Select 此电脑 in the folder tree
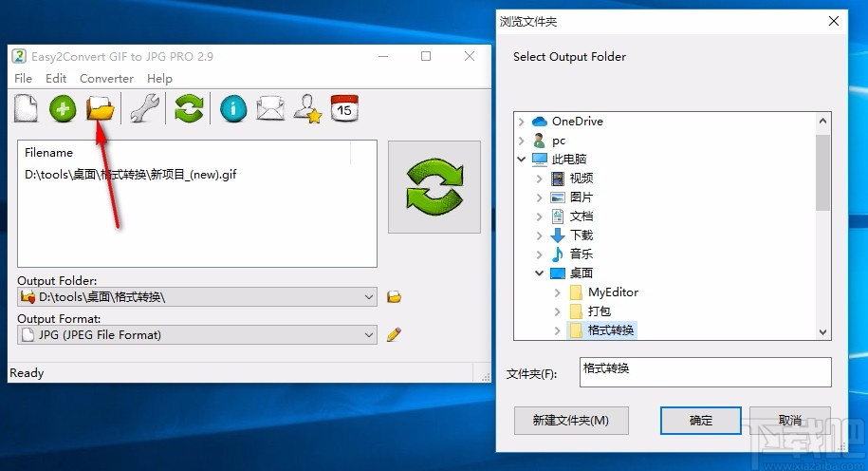This screenshot has width=868, height=471. (x=569, y=159)
